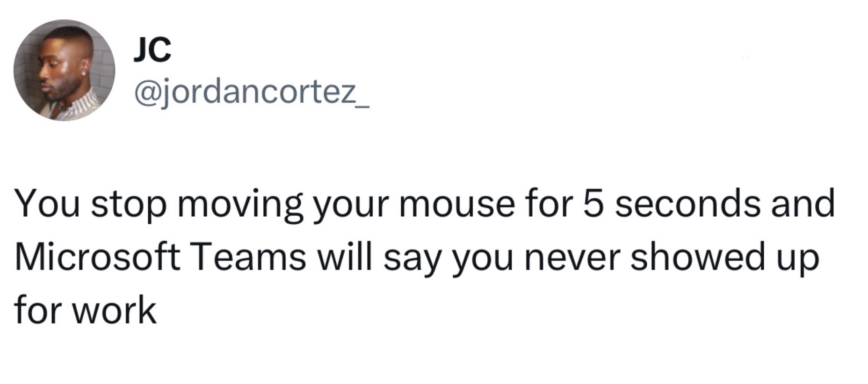The height and width of the screenshot is (384, 868).
Task: Click the word "stop" in the tweet
Action: [129, 204]
